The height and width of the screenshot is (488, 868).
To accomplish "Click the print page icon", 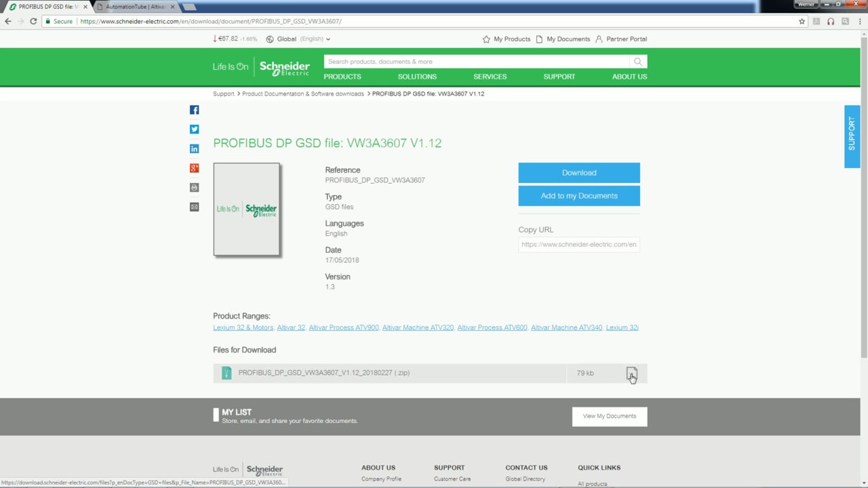I will [x=194, y=187].
